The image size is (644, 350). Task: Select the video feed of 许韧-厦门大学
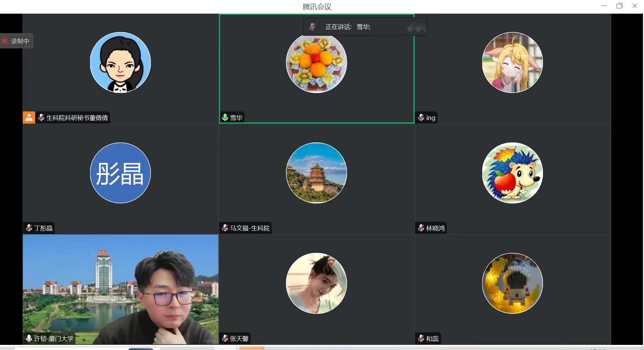click(120, 289)
